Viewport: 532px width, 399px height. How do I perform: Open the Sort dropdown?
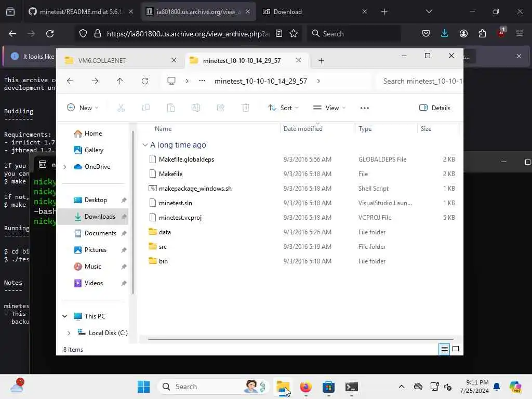[x=283, y=108]
